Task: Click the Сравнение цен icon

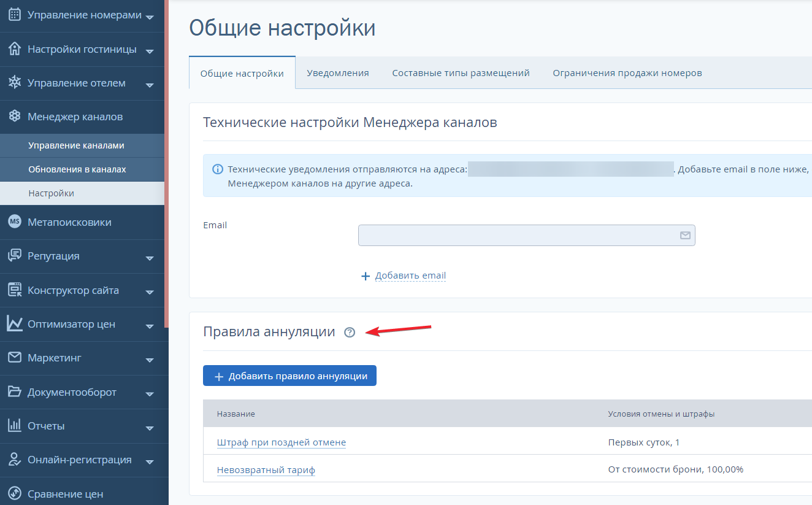Action: (x=15, y=494)
